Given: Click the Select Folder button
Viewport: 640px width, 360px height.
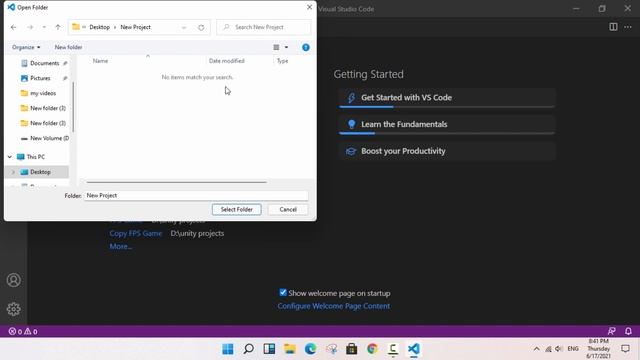Looking at the screenshot, I should [236, 209].
